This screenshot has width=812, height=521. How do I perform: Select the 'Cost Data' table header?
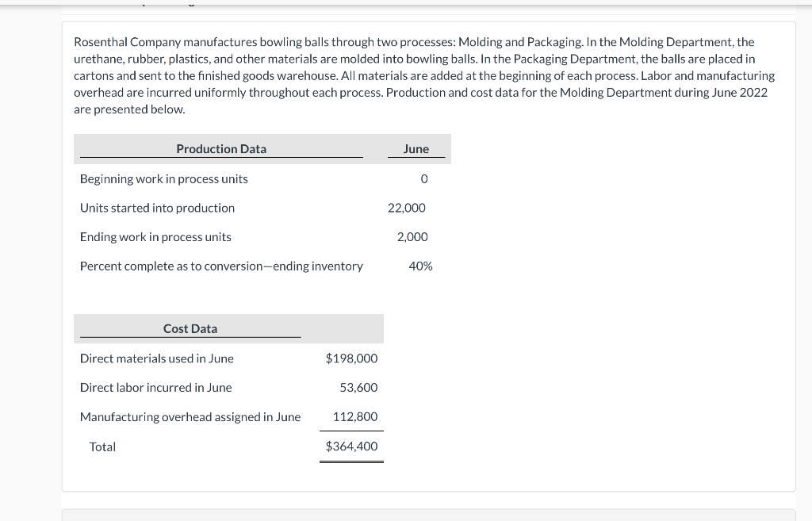click(190, 329)
